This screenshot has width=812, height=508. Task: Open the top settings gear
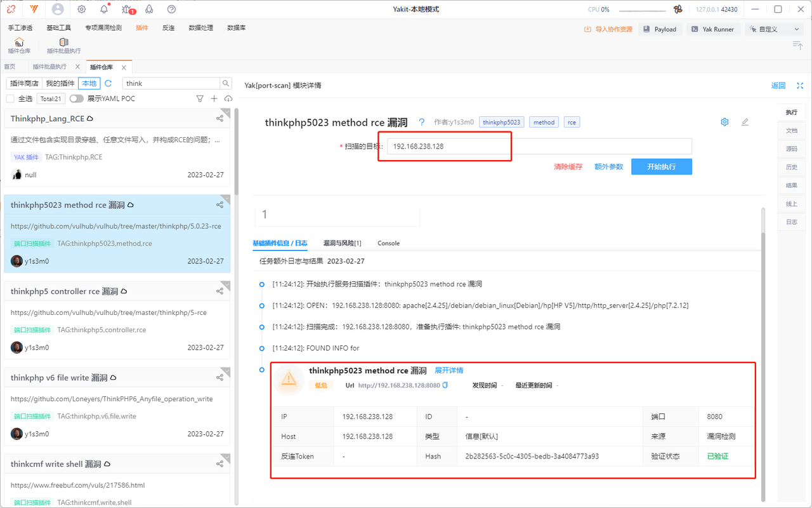pos(82,10)
